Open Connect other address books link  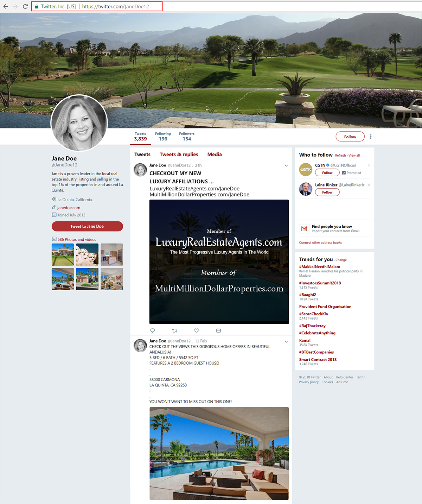point(320,242)
